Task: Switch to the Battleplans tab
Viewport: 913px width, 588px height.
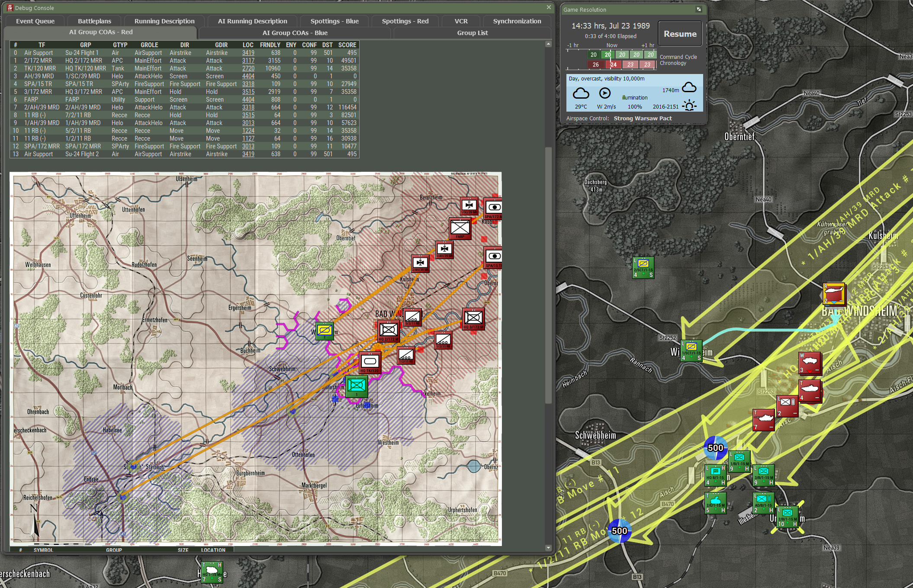Action: coord(94,21)
